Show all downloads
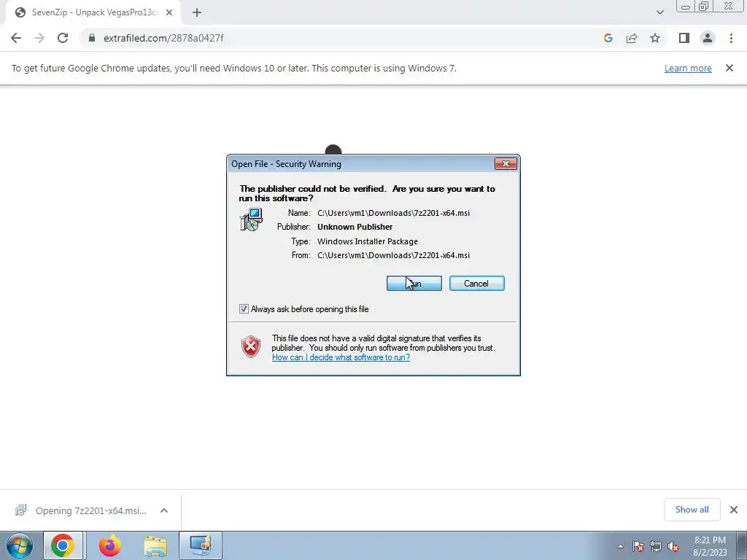The height and width of the screenshot is (560, 747). pyautogui.click(x=692, y=510)
